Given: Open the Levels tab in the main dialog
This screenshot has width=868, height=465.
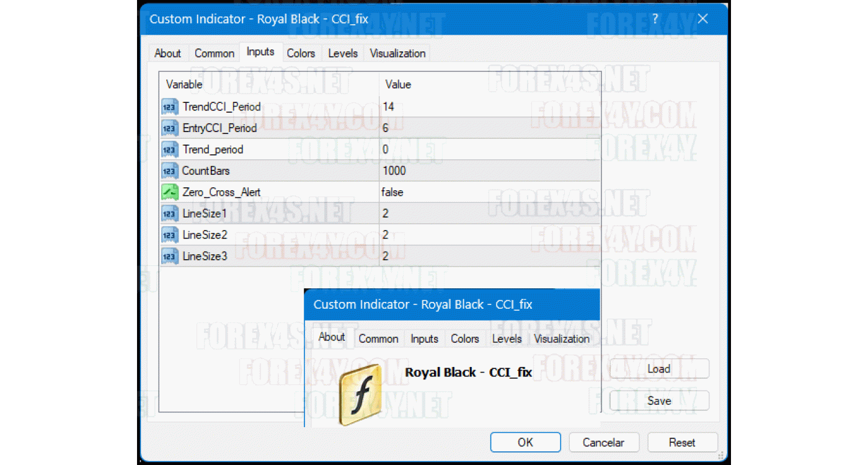Looking at the screenshot, I should tap(343, 53).
